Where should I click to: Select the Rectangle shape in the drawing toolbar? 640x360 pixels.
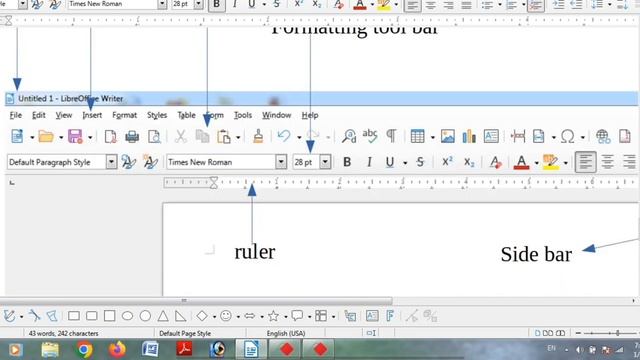point(74,316)
